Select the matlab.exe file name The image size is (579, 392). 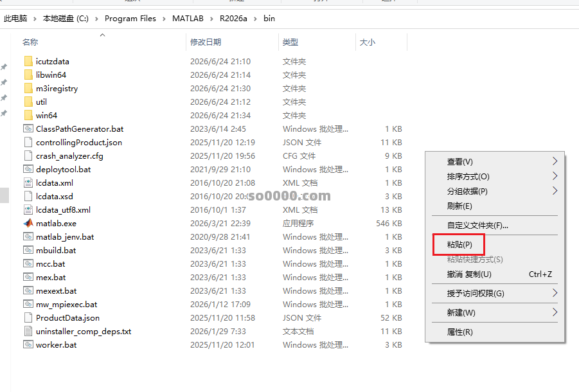(x=56, y=224)
